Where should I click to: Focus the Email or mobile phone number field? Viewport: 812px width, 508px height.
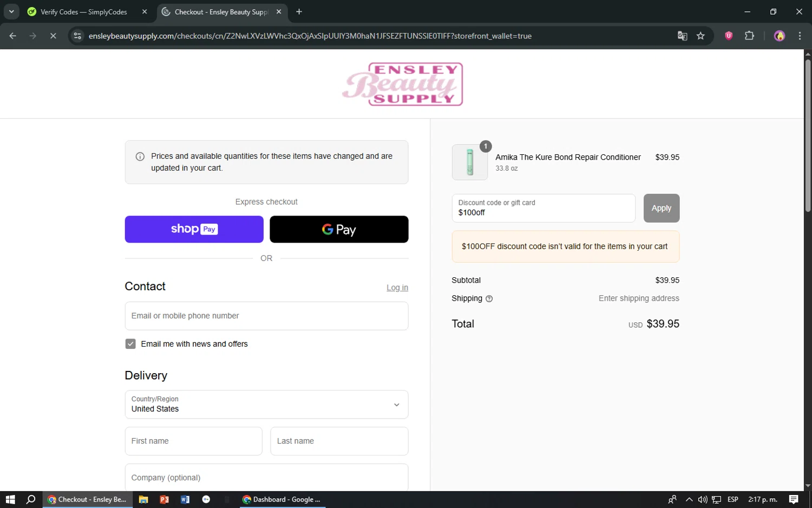tap(266, 316)
